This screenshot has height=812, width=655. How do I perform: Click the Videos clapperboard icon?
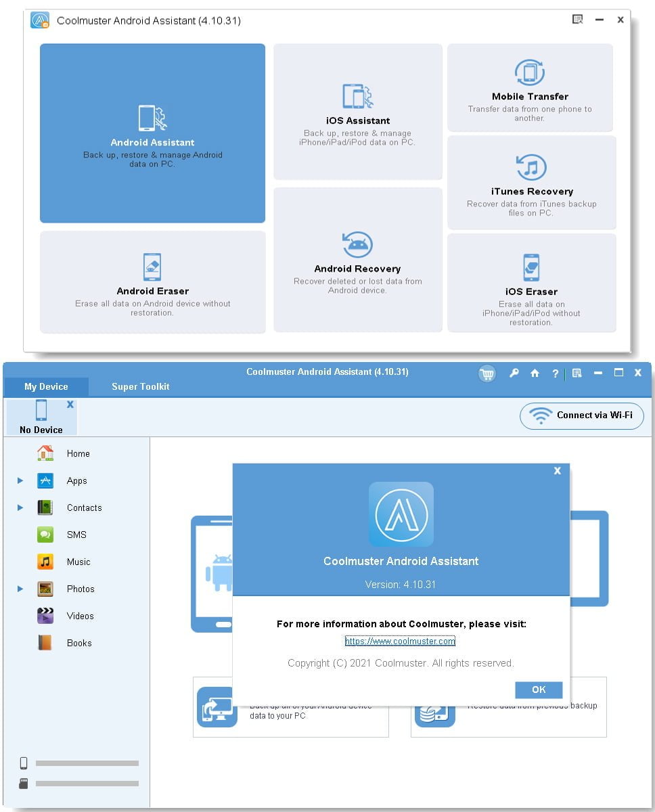click(45, 616)
